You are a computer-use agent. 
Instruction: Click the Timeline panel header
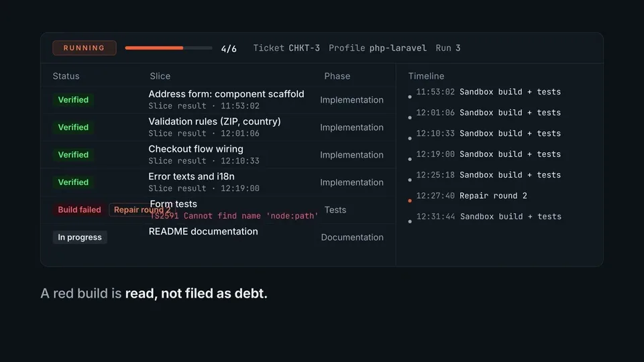point(426,76)
